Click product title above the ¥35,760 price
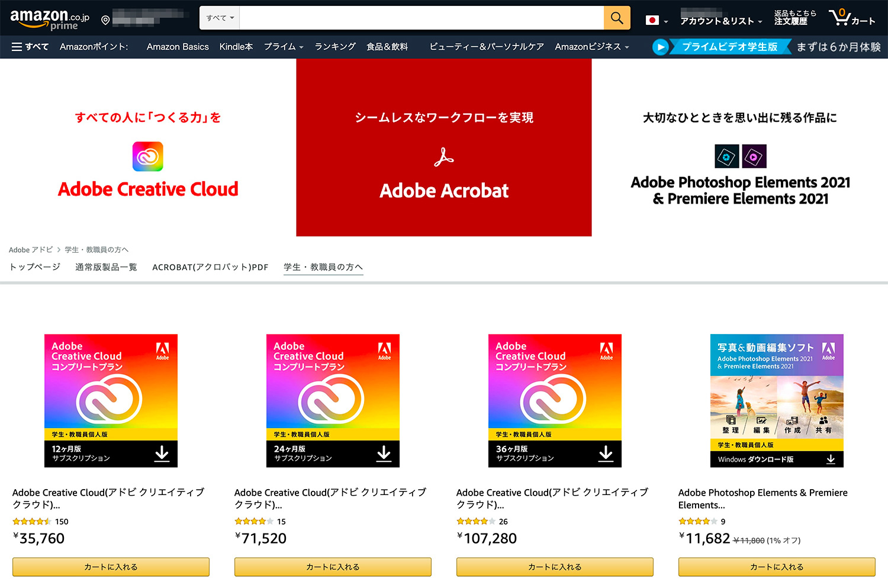Screen dimensions: 888x588 108,499
